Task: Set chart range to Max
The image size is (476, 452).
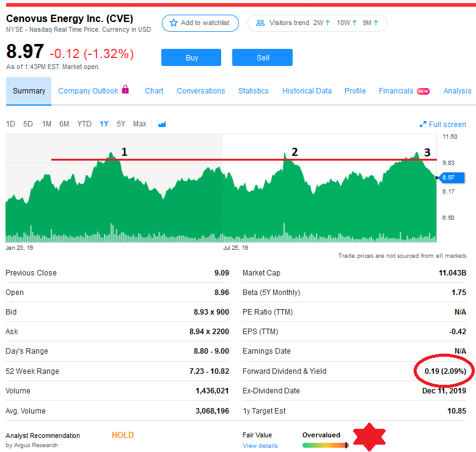Action: click(x=140, y=124)
